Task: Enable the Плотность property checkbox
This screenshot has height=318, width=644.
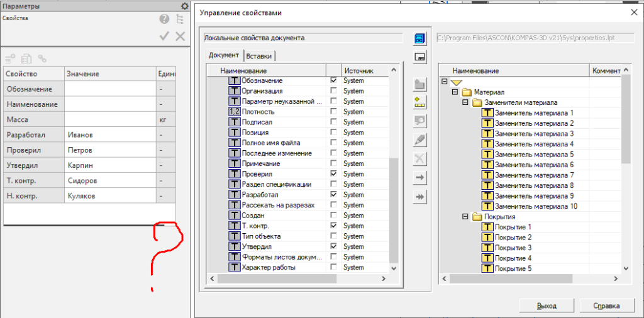Action: pyautogui.click(x=333, y=112)
